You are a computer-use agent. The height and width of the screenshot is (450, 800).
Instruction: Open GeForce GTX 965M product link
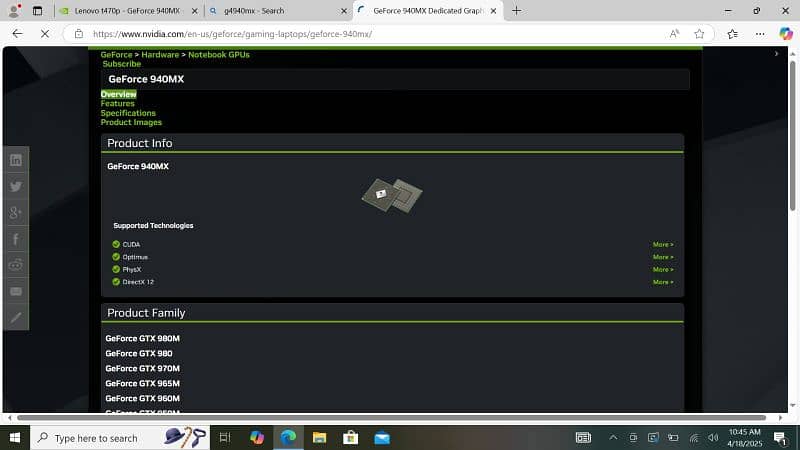click(x=142, y=383)
